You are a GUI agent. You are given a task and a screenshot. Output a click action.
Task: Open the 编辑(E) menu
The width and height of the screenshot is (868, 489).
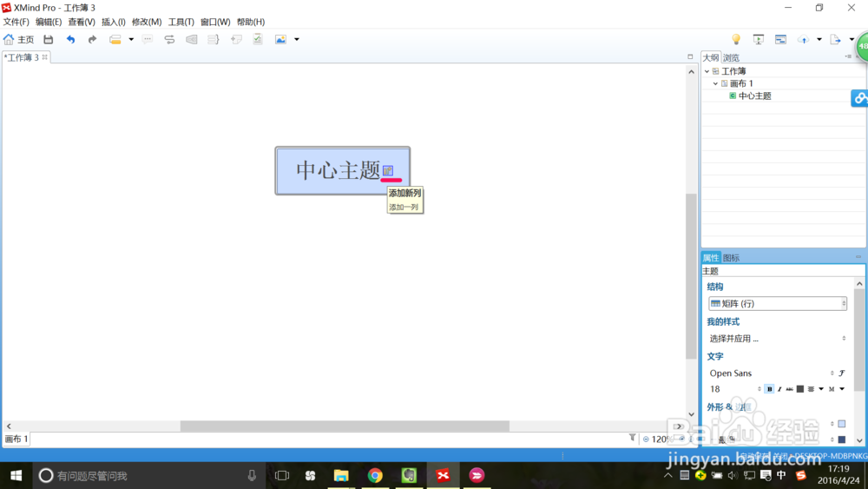pyautogui.click(x=49, y=22)
